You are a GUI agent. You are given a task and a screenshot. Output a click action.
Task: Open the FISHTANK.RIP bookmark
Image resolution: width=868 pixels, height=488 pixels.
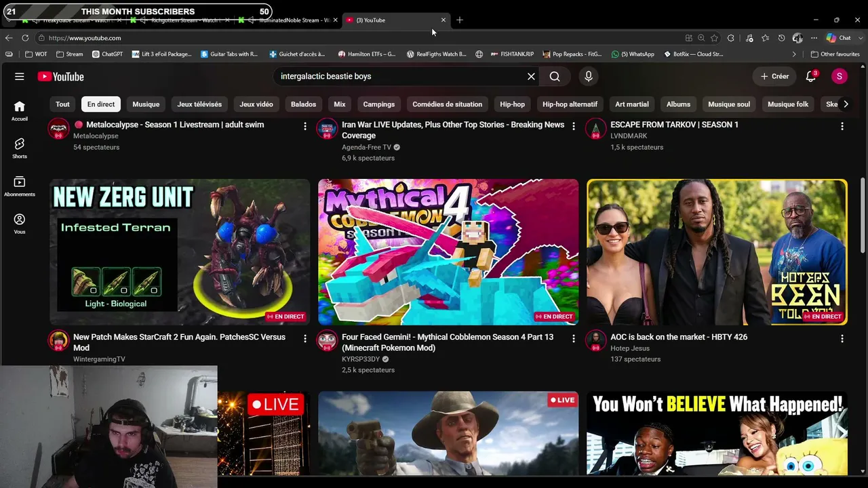pos(511,54)
